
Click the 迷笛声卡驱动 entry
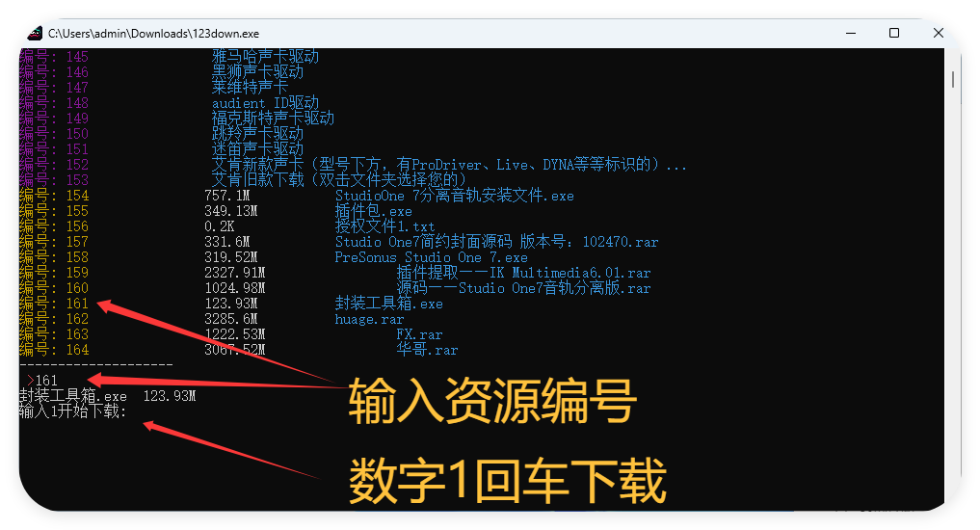tap(257, 148)
